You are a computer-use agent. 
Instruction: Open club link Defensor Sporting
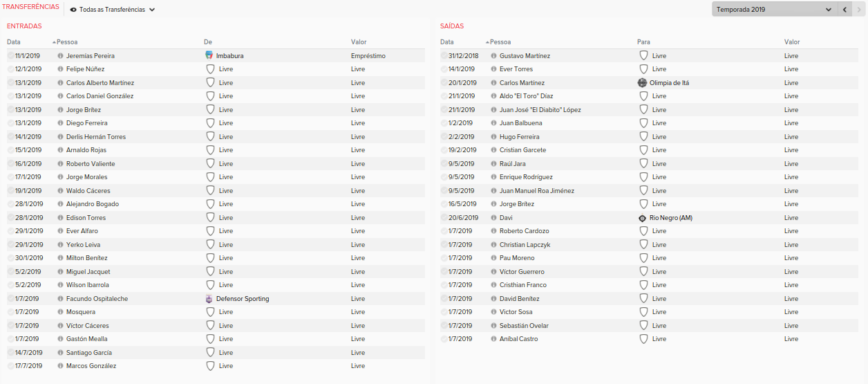click(x=243, y=299)
